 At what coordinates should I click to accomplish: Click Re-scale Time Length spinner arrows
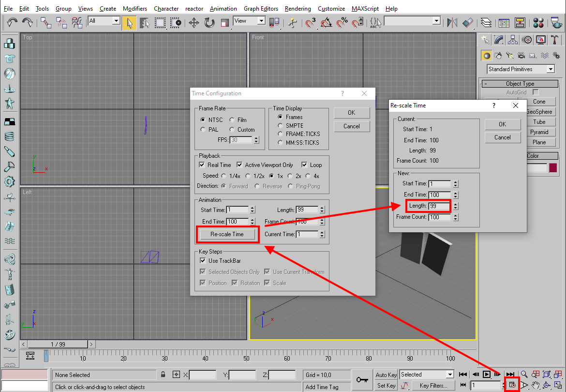pyautogui.click(x=456, y=206)
